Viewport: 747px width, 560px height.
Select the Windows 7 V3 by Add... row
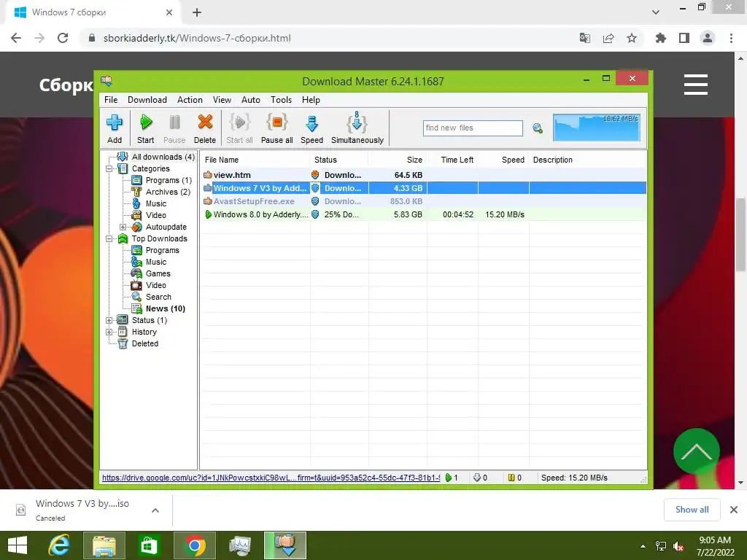pyautogui.click(x=424, y=188)
